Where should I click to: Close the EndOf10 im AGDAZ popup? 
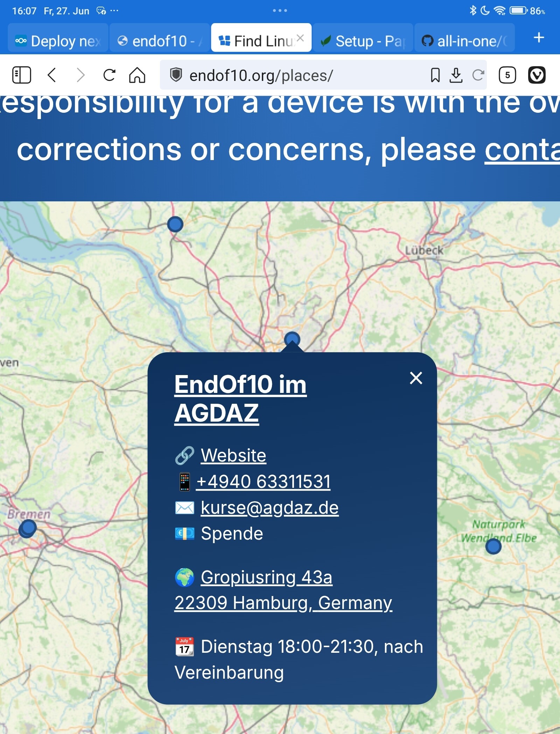[x=416, y=378]
